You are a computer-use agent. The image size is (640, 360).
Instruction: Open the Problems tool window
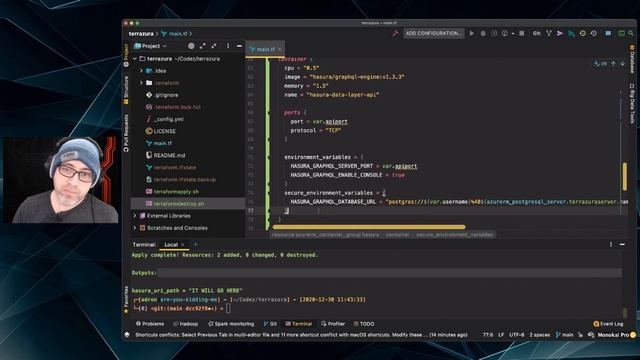(150, 324)
